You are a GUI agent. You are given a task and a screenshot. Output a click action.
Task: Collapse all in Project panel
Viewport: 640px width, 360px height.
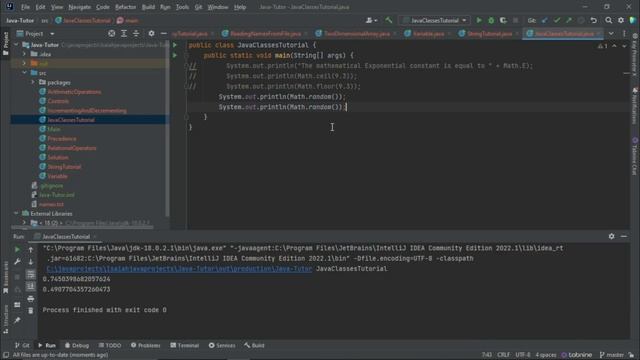(x=136, y=33)
